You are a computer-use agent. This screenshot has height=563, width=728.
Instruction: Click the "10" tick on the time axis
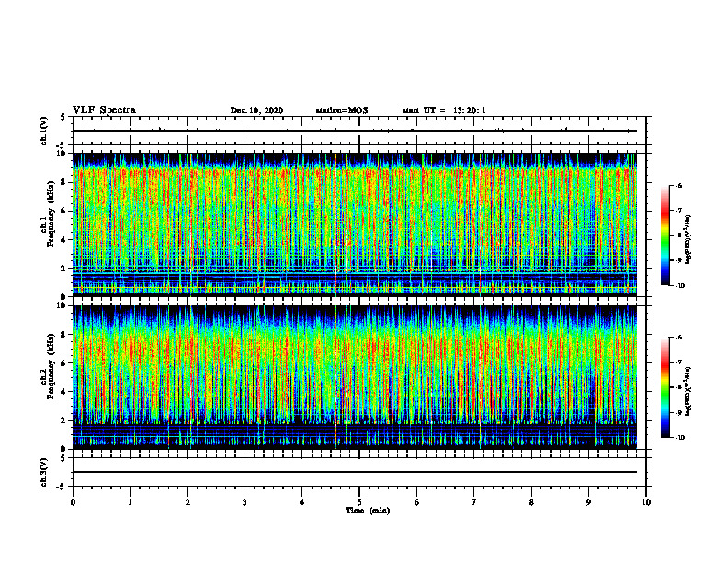pos(646,502)
